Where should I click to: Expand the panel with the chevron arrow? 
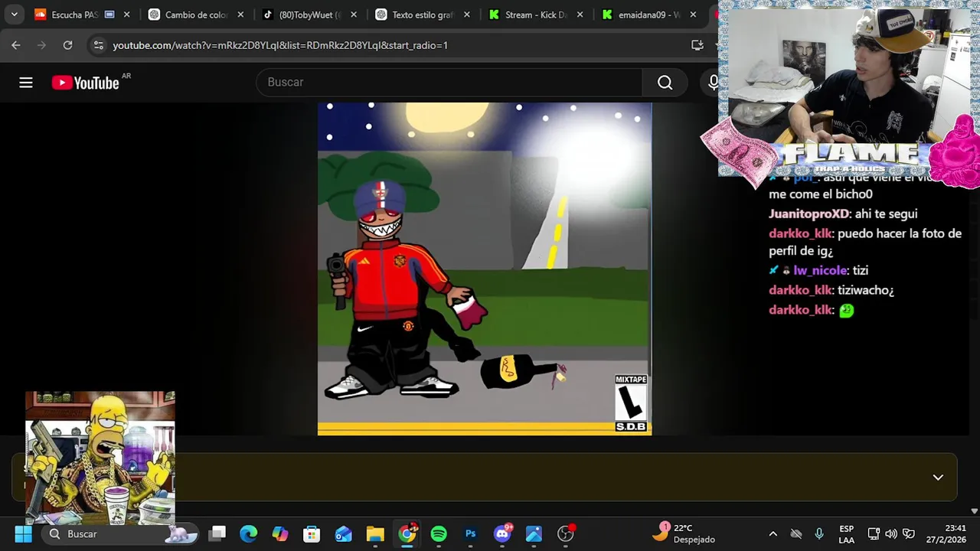coord(938,478)
